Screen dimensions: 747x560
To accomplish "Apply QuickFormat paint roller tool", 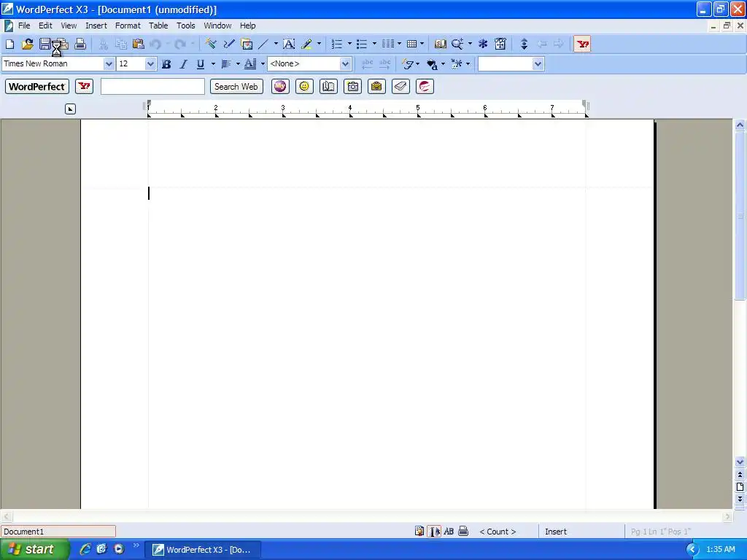I will pos(211,44).
